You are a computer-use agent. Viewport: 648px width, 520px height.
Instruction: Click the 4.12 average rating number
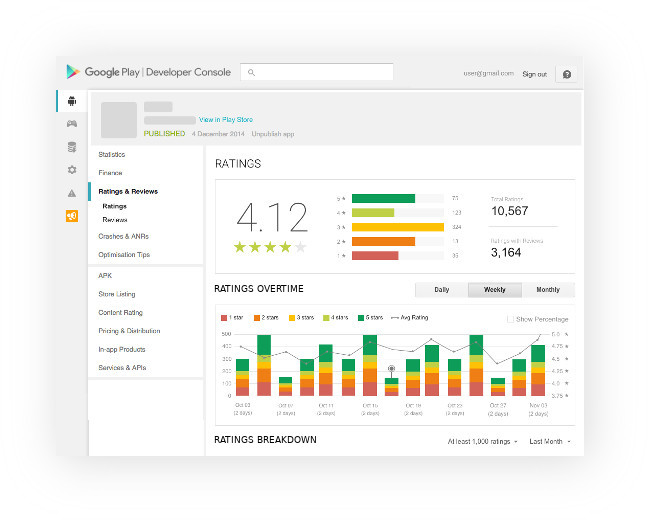click(x=272, y=217)
